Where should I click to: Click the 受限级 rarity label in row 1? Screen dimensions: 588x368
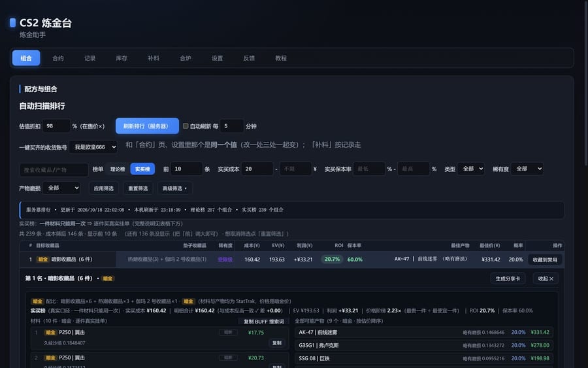(225, 259)
